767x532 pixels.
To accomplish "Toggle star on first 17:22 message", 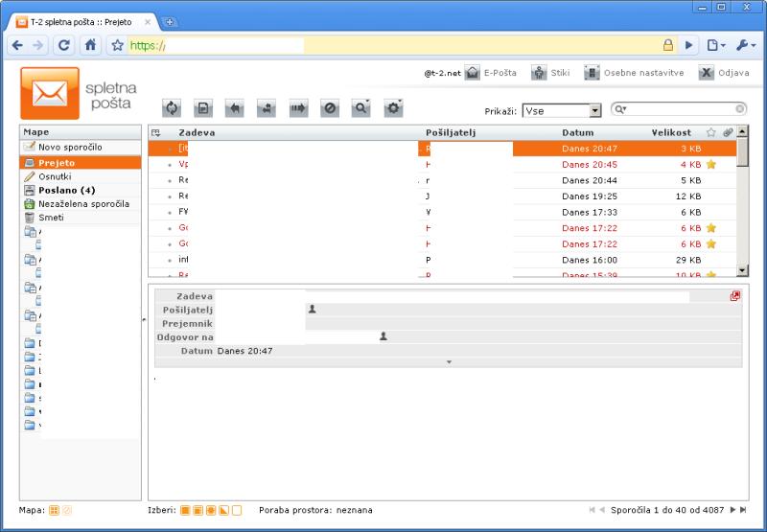I will [711, 228].
